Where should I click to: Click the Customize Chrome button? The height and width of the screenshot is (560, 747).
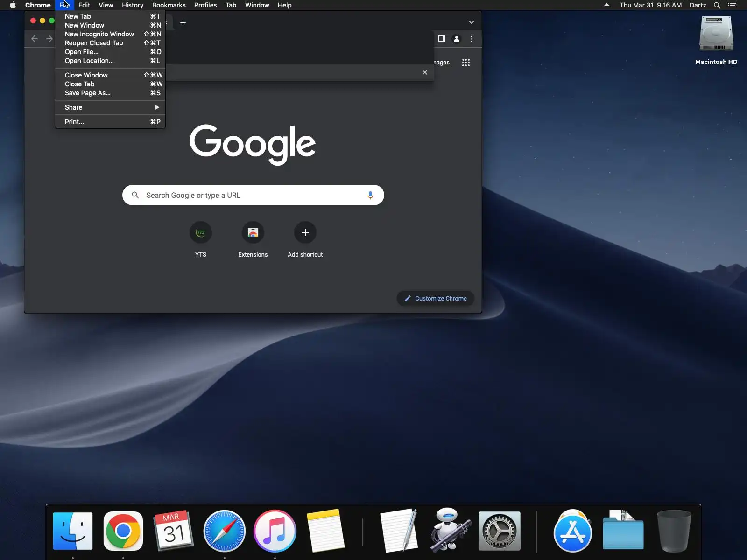[436, 299]
